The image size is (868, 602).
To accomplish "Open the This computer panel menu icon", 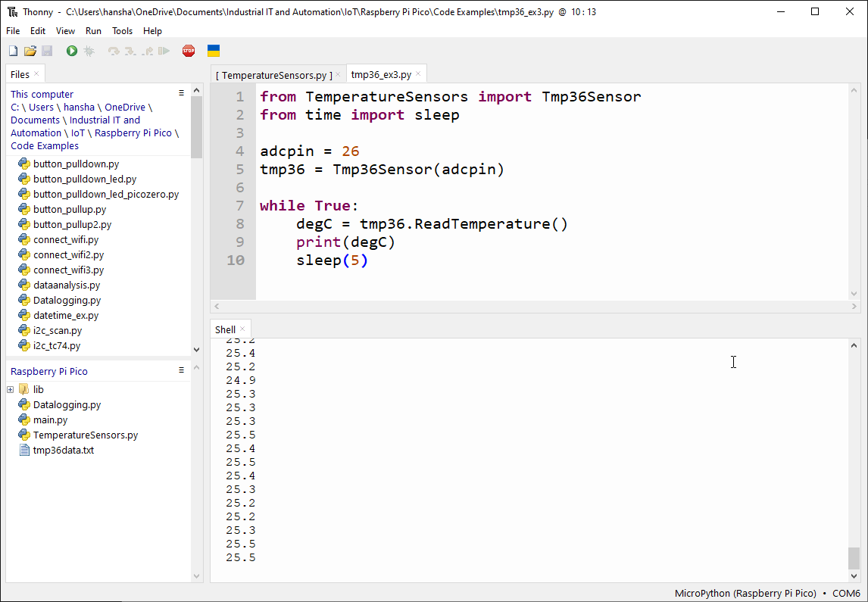I will point(181,93).
